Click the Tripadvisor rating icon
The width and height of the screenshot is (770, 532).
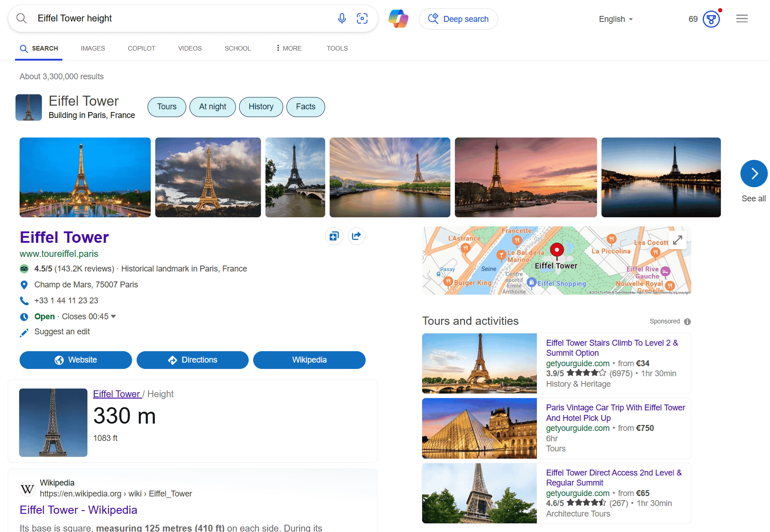click(x=24, y=269)
